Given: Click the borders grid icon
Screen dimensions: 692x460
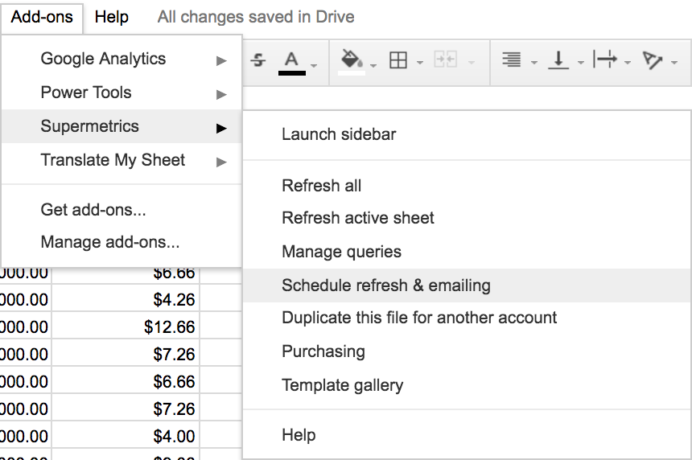Looking at the screenshot, I should (398, 61).
